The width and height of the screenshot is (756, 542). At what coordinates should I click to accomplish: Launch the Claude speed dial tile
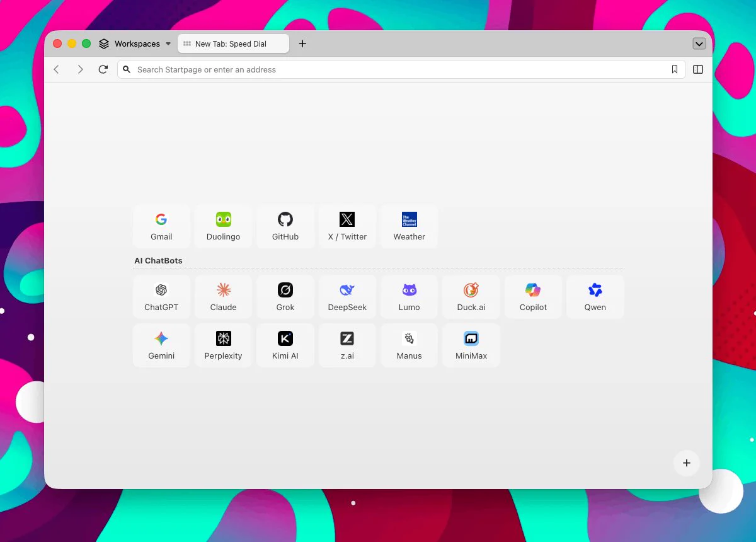point(223,297)
